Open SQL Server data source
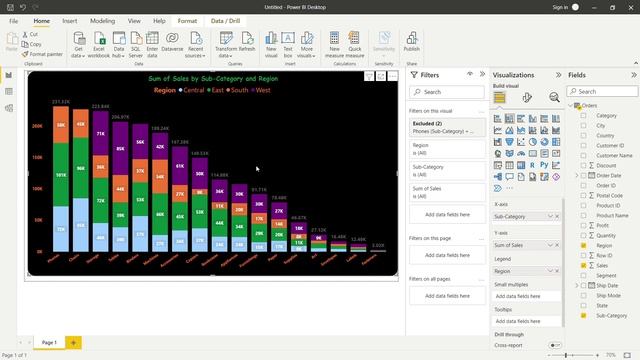Image resolution: width=640 pixels, height=360 pixels. (136, 45)
